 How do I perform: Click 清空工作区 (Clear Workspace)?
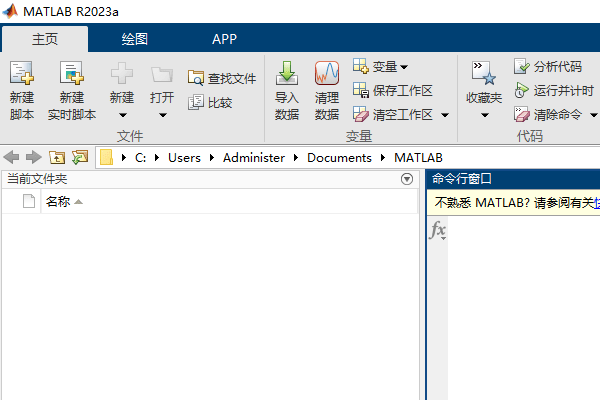(x=393, y=114)
